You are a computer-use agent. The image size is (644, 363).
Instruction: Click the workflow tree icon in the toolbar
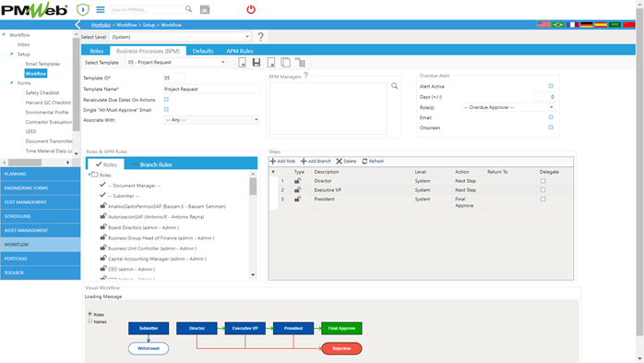(300, 63)
